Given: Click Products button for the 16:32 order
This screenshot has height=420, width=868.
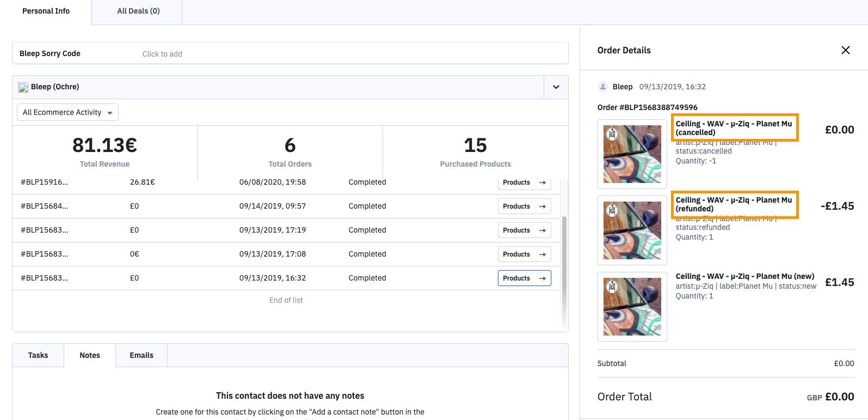Looking at the screenshot, I should pyautogui.click(x=524, y=278).
